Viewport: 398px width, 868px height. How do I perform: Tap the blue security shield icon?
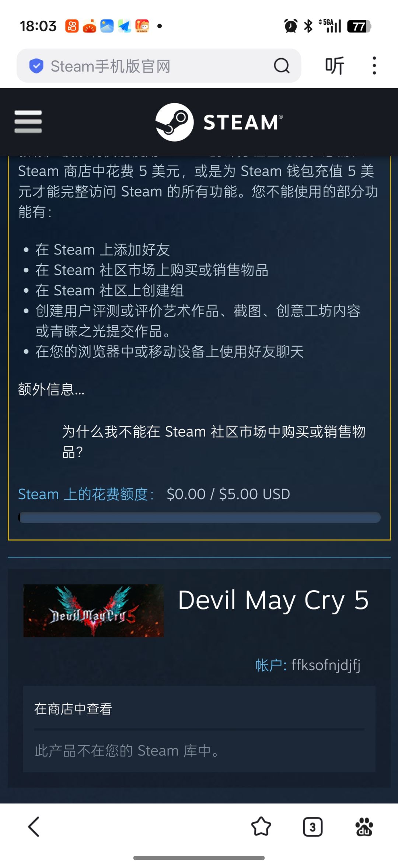pyautogui.click(x=36, y=66)
